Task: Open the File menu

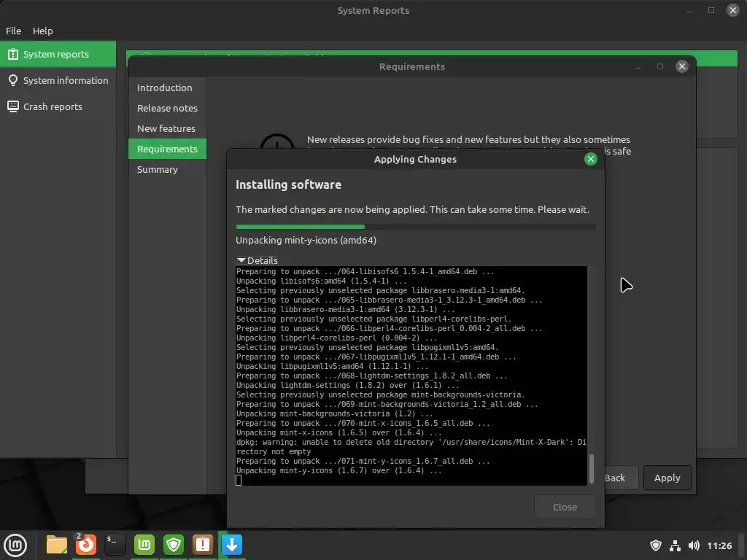Action: (x=13, y=31)
